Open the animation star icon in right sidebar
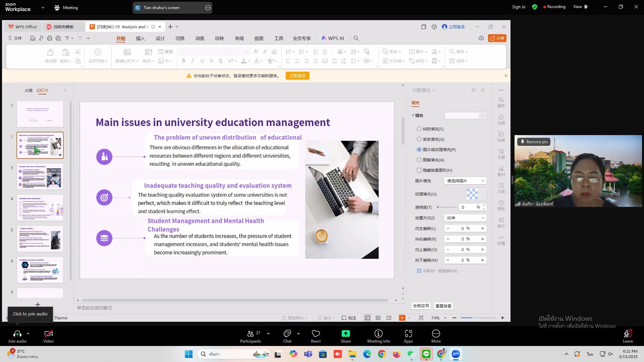The width and height of the screenshot is (644, 362). pos(501,119)
